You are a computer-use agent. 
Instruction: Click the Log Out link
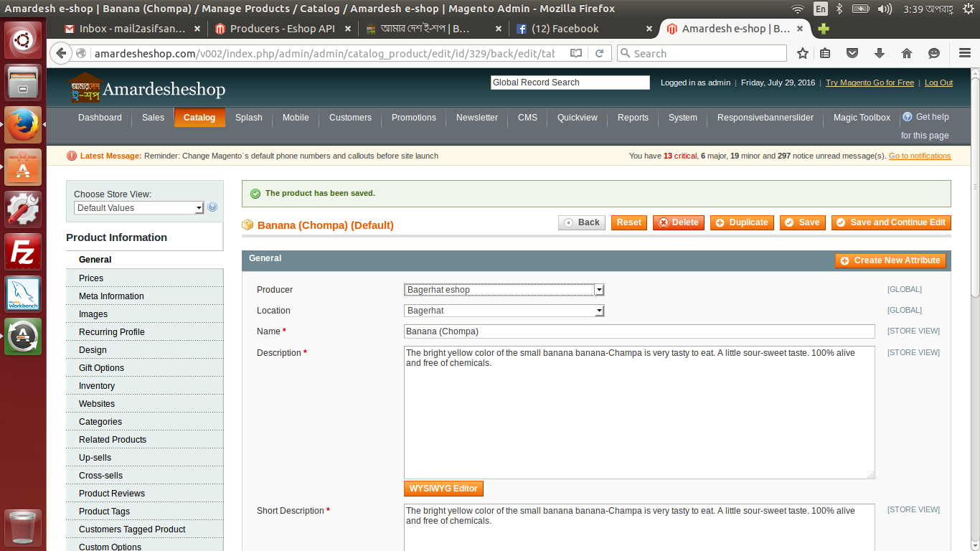tap(938, 83)
